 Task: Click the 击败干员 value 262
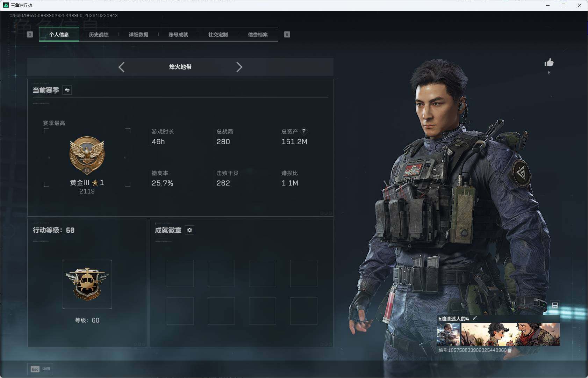[x=223, y=183]
